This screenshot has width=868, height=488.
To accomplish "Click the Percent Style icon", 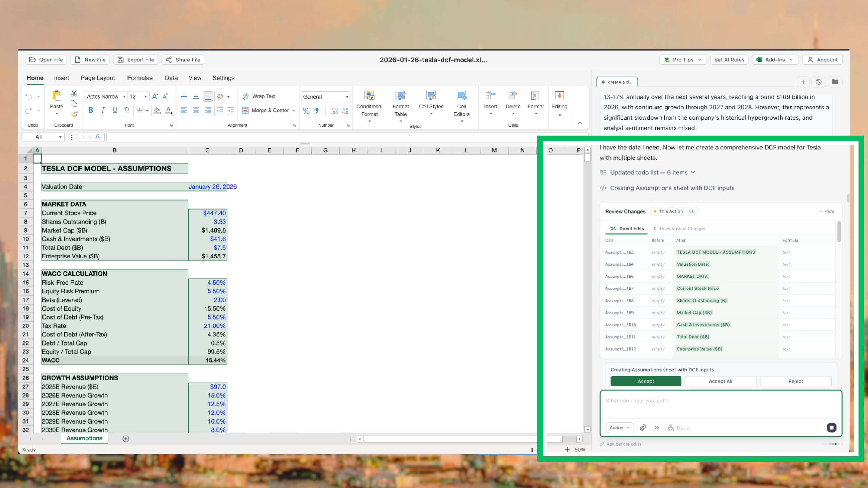I will 306,111.
